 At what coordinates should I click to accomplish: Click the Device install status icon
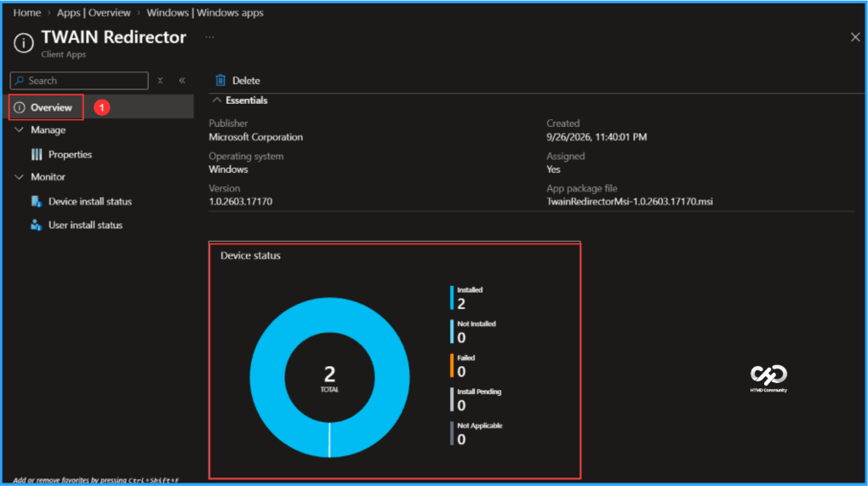(x=37, y=202)
